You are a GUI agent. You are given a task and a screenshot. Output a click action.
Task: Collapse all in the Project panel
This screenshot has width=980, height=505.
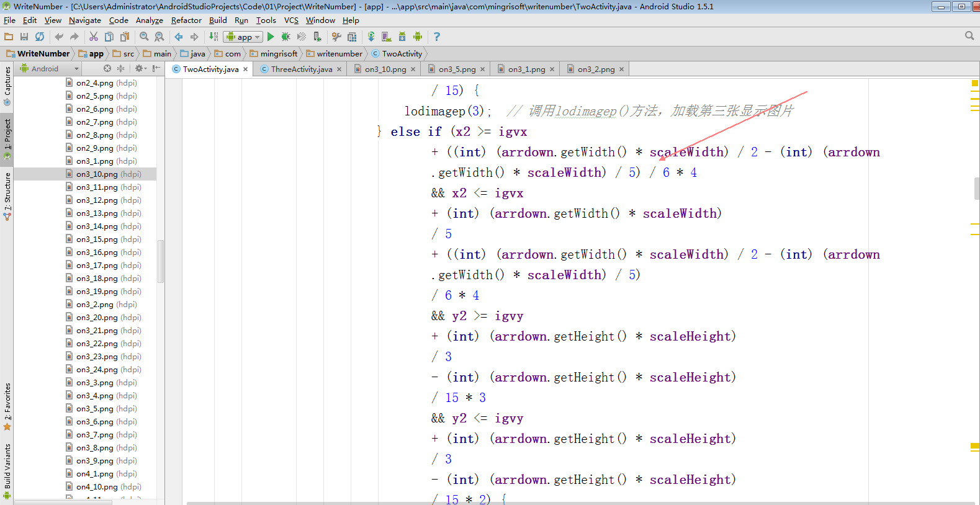coord(120,68)
